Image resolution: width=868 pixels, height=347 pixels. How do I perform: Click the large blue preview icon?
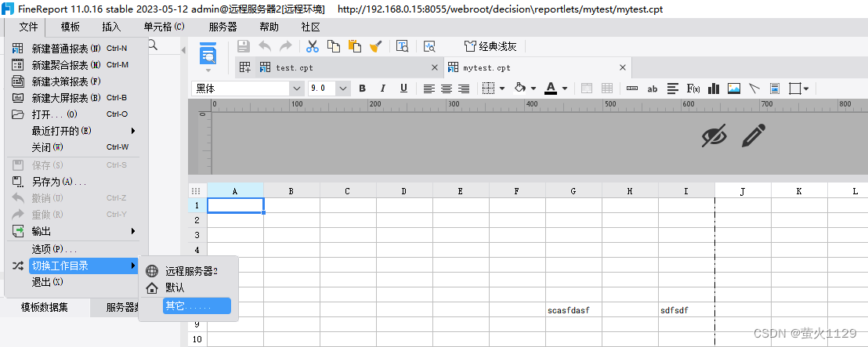(208, 54)
